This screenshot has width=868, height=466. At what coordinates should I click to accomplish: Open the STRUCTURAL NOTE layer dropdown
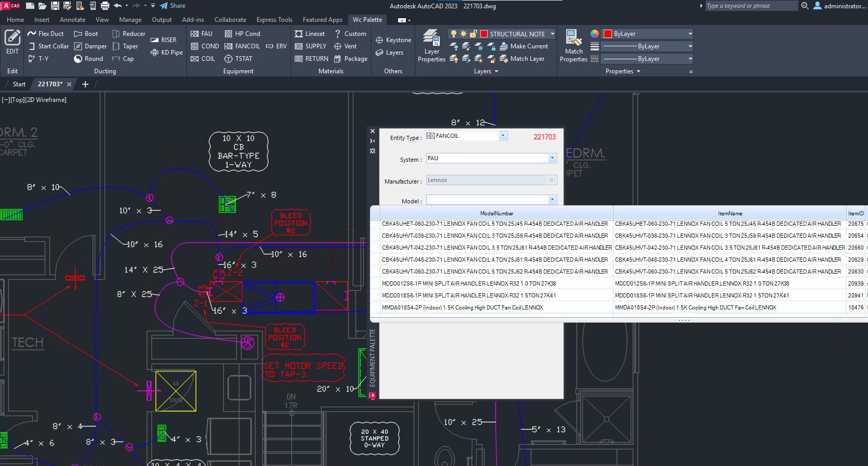coord(552,34)
